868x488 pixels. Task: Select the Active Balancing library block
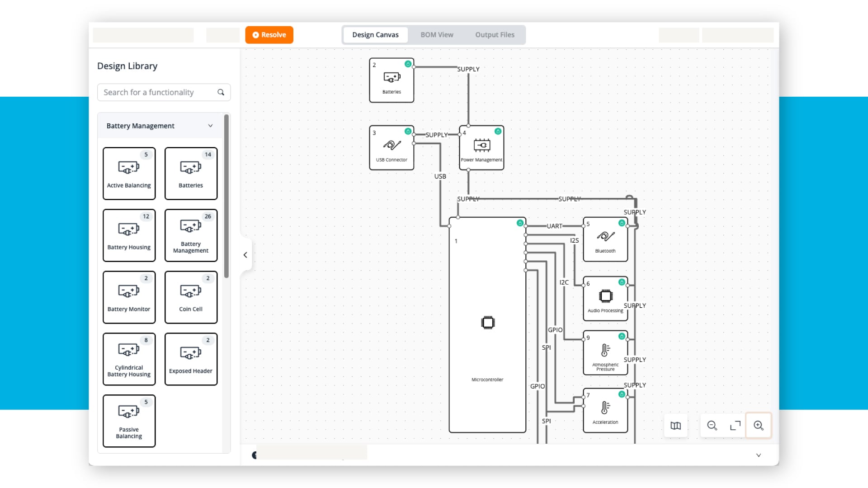pyautogui.click(x=129, y=174)
